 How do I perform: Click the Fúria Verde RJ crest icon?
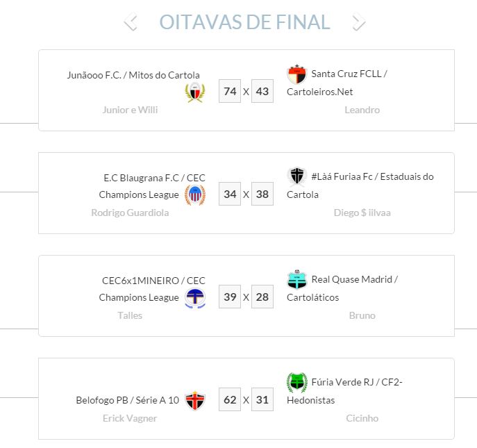[x=296, y=382]
